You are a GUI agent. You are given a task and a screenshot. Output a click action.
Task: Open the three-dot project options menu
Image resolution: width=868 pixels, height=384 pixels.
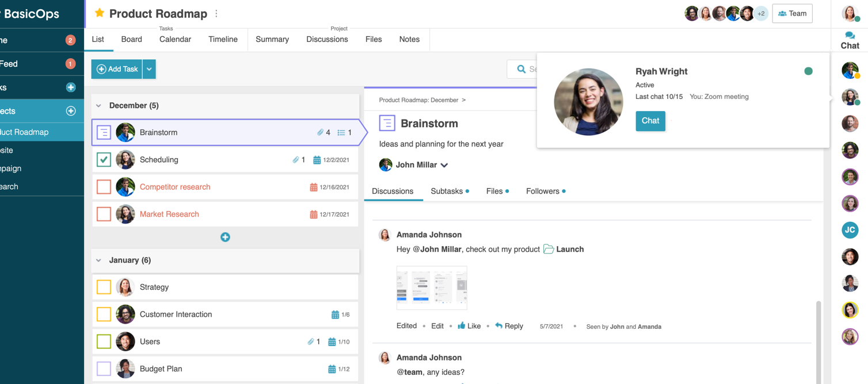(x=216, y=13)
